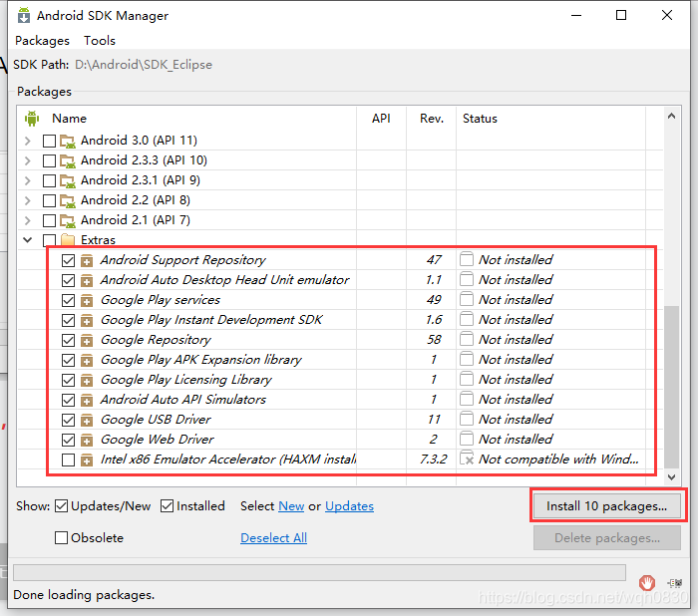Click the Deselect All link
The image size is (698, 616).
pos(274,537)
